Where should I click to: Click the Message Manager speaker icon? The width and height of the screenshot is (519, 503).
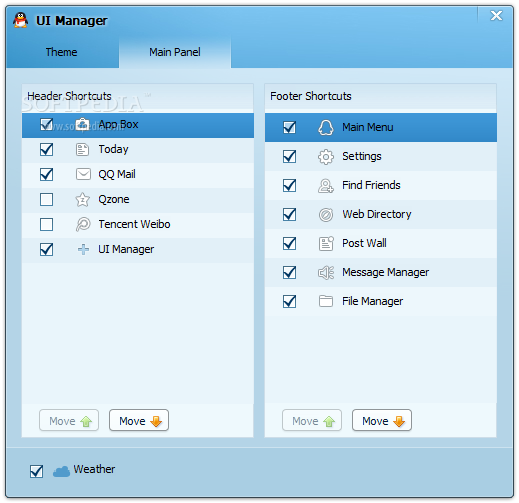click(326, 272)
